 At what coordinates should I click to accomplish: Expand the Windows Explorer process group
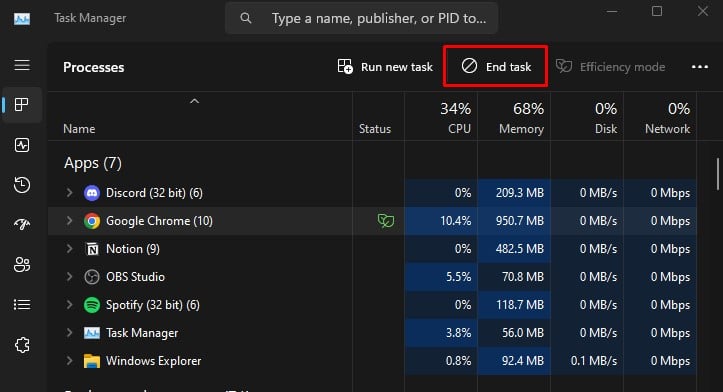coord(69,361)
